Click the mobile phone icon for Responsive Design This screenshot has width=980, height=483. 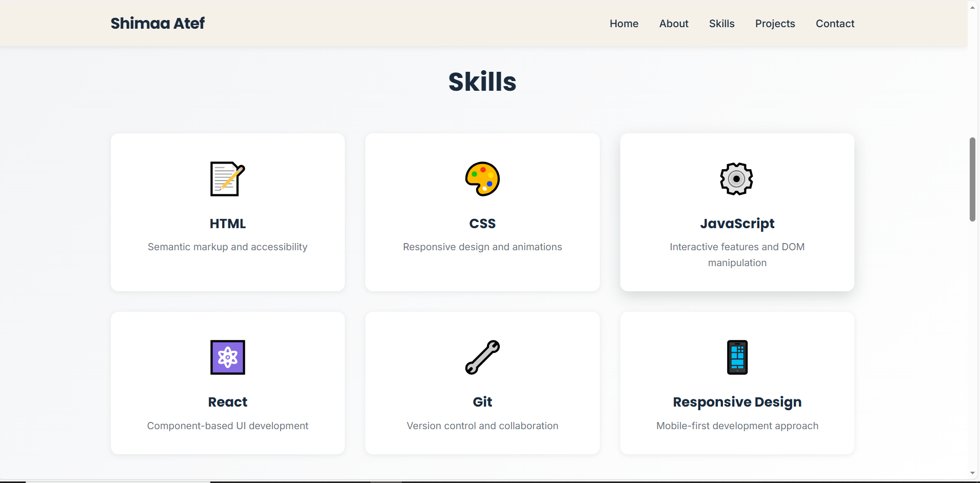(737, 357)
